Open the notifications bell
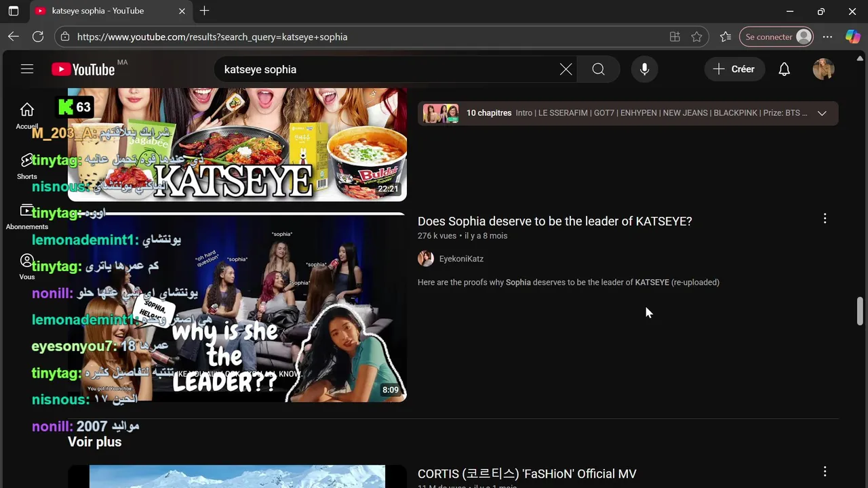Screen dimensions: 868x488 pyautogui.click(x=784, y=69)
